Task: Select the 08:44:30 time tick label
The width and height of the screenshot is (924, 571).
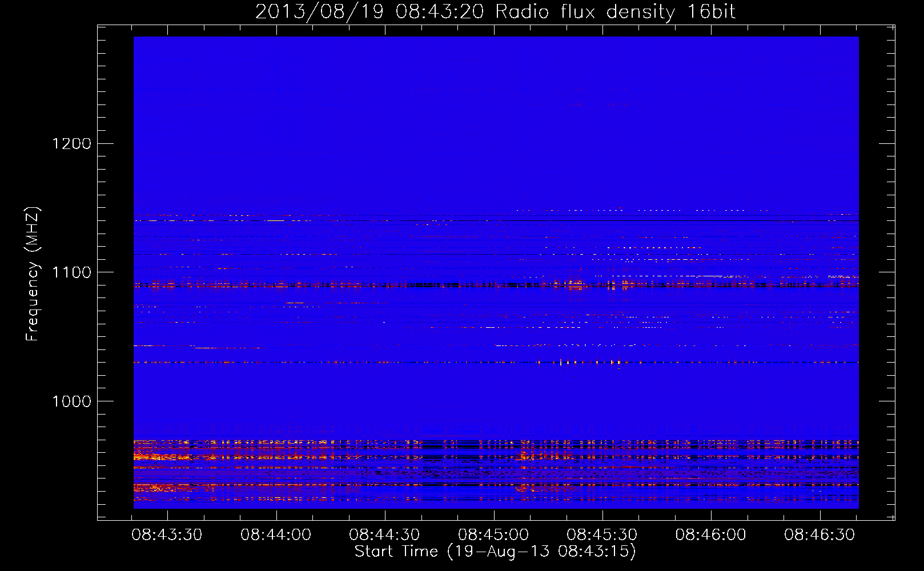Action: point(384,535)
